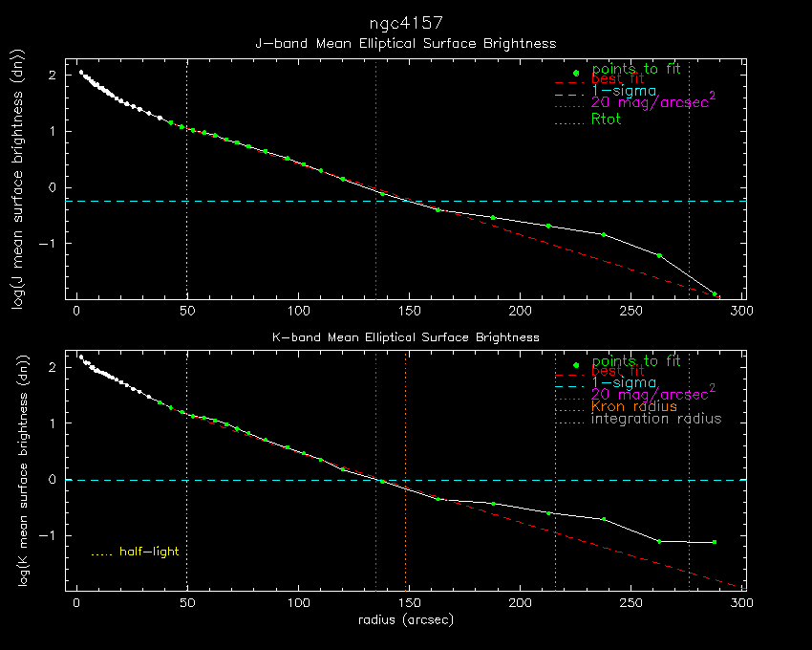Click the green dot beside top "points to fit"

[576, 74]
